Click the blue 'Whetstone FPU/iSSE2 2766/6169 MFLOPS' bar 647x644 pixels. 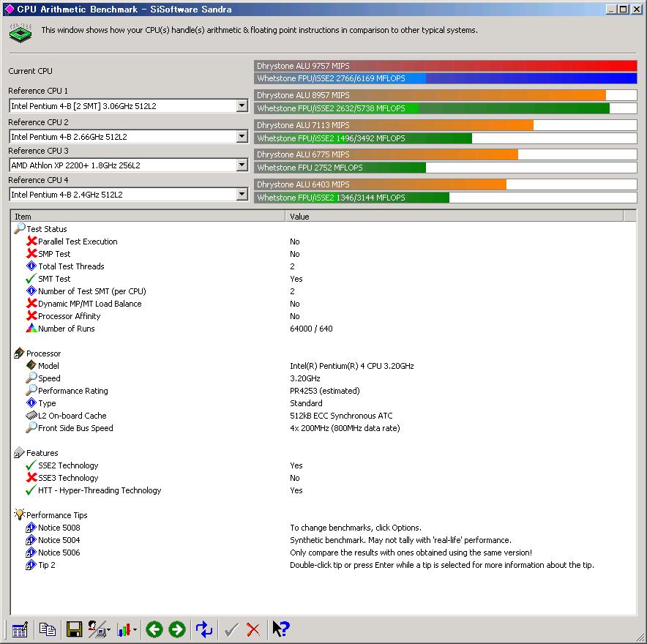click(446, 78)
